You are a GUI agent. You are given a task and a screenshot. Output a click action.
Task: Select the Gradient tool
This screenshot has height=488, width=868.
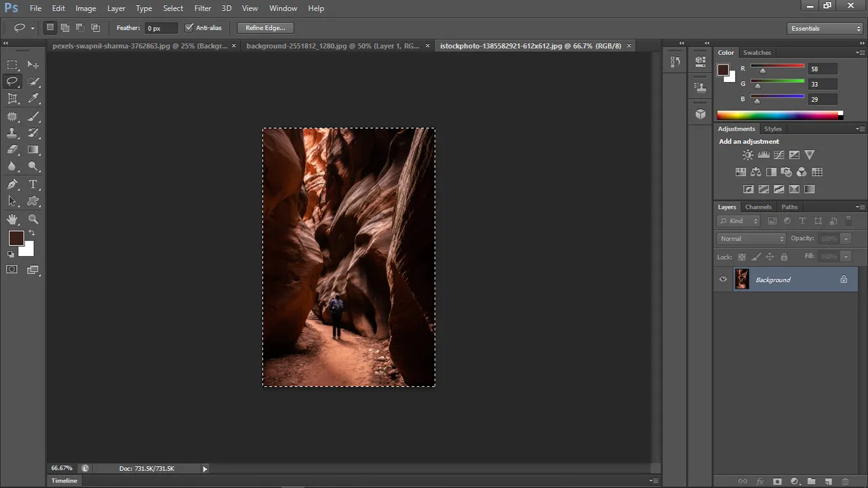pyautogui.click(x=33, y=150)
